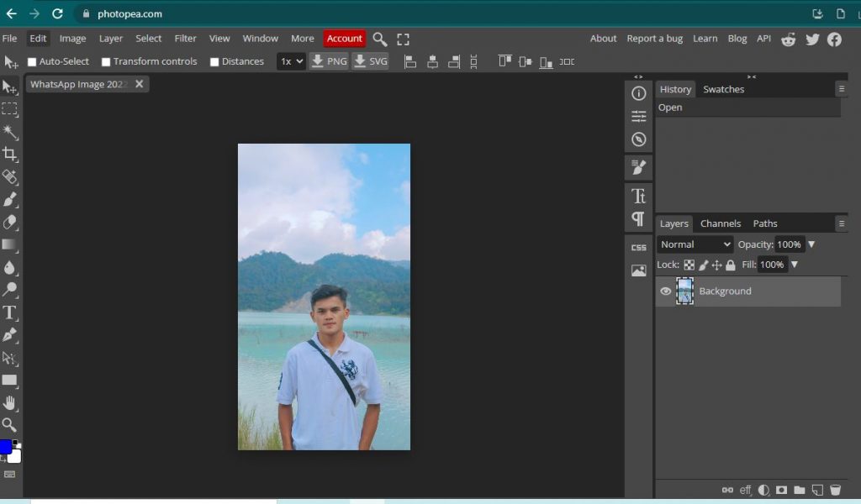Open the Character panel icon
Image resolution: width=861 pixels, height=504 pixels.
pos(639,197)
